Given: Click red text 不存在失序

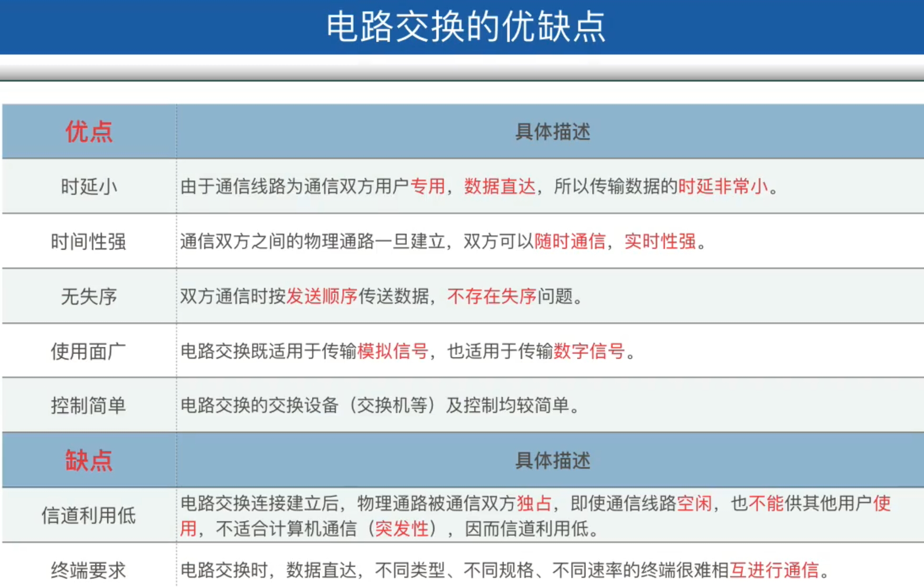Looking at the screenshot, I should [491, 296].
